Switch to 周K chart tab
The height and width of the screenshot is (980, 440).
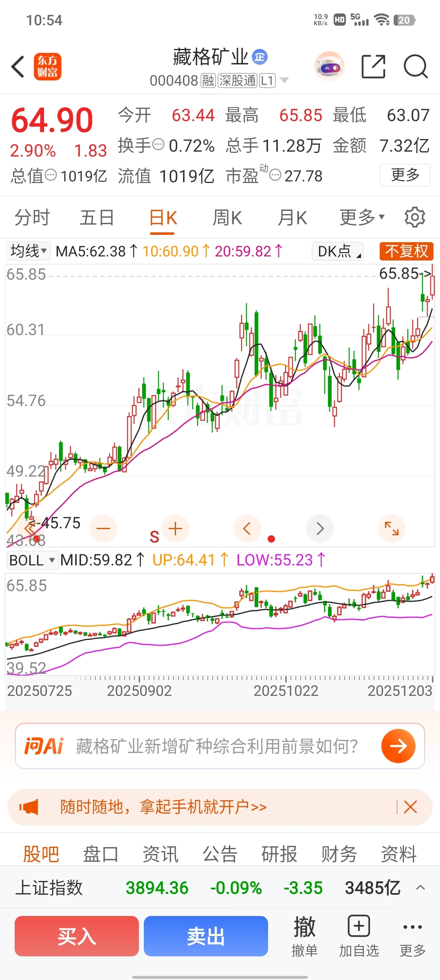(227, 217)
